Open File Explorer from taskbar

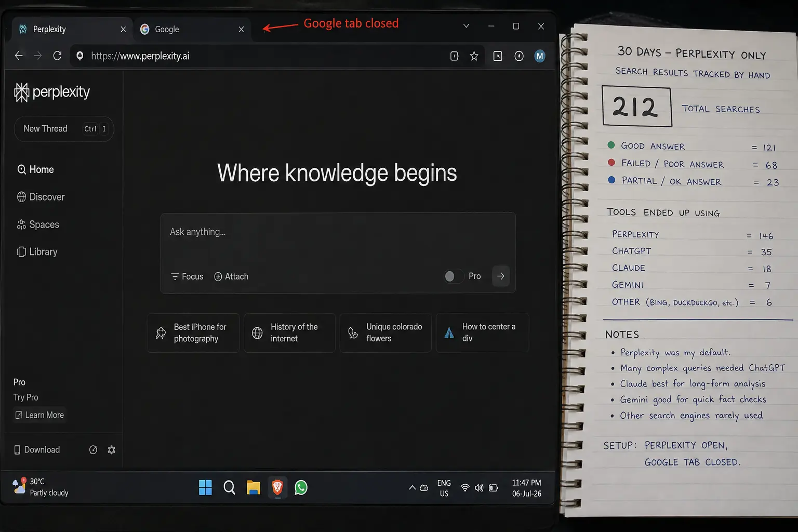253,487
